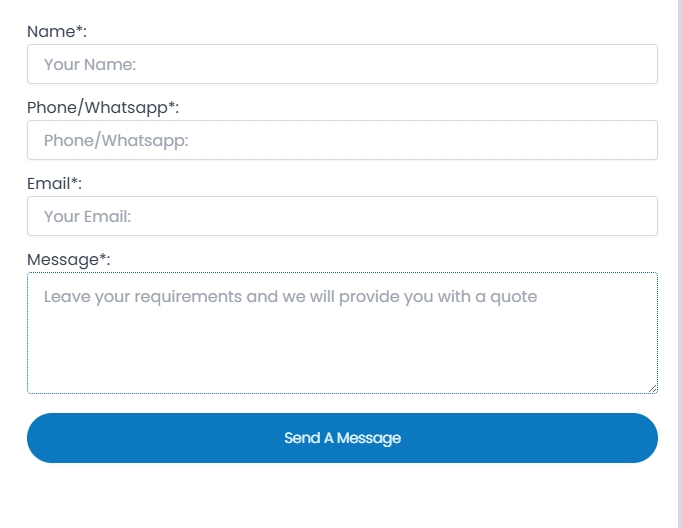Click the asterisk beside the Email label

[x=74, y=181]
